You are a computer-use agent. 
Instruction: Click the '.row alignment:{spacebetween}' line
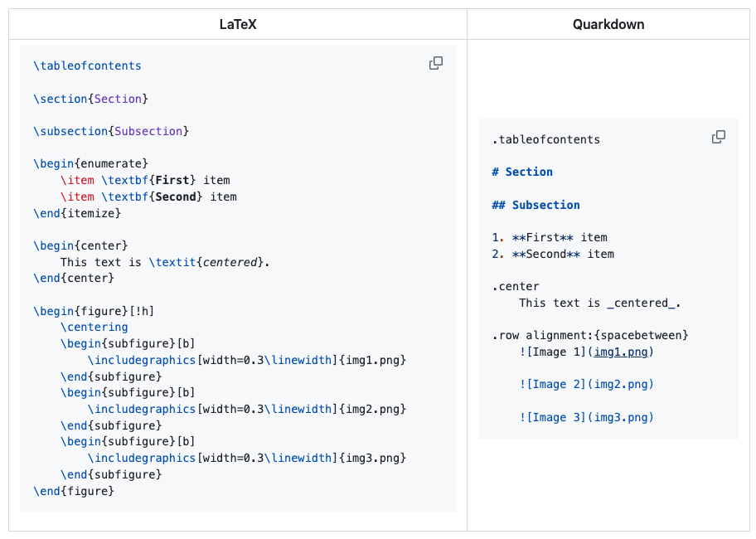pos(590,335)
